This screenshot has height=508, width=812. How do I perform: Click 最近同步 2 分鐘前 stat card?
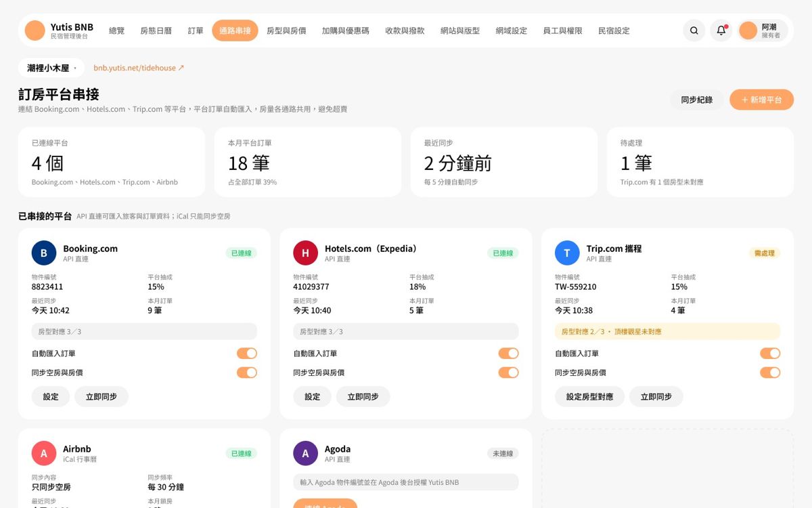pyautogui.click(x=504, y=162)
